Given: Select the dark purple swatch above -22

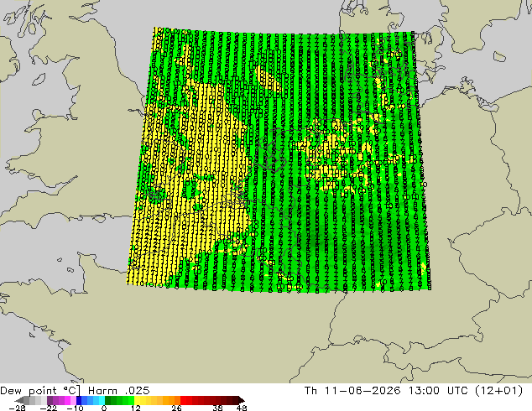Looking at the screenshot, I should 50,400.
